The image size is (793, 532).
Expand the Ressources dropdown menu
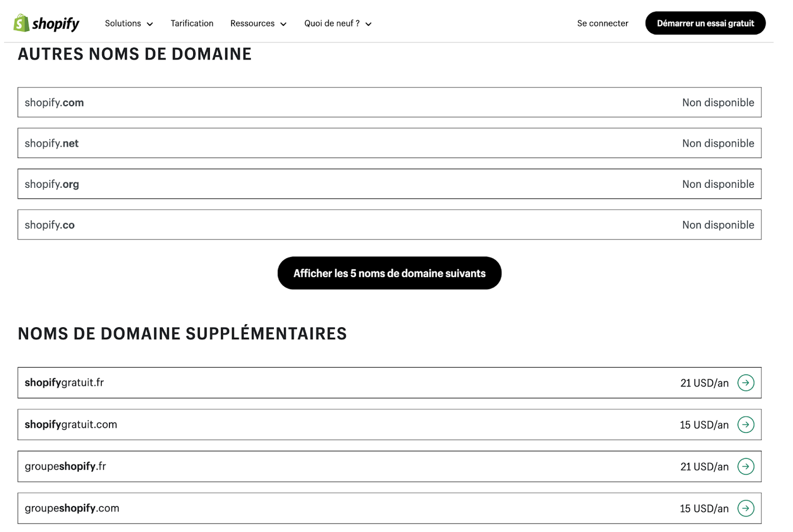(x=258, y=23)
